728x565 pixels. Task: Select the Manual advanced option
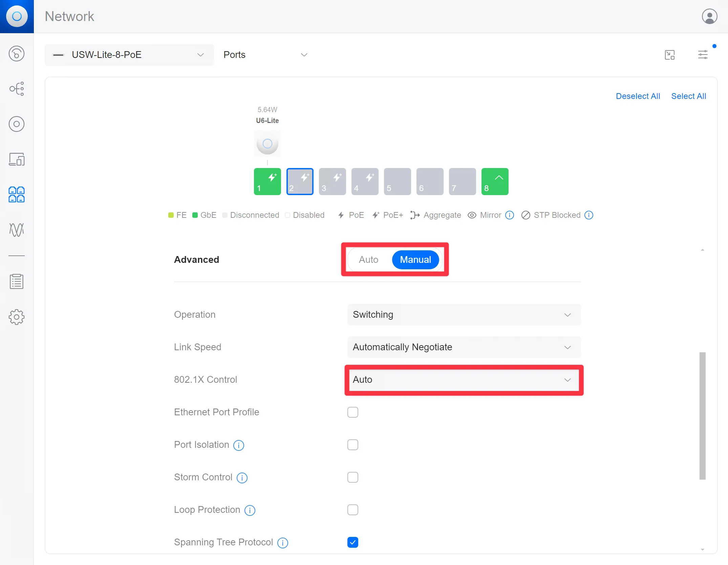(415, 260)
